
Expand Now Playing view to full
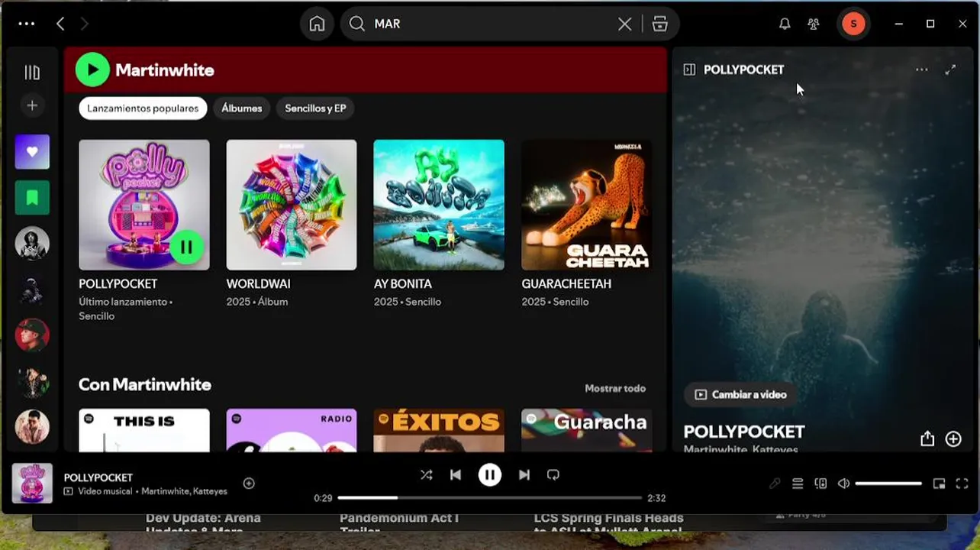tap(950, 70)
